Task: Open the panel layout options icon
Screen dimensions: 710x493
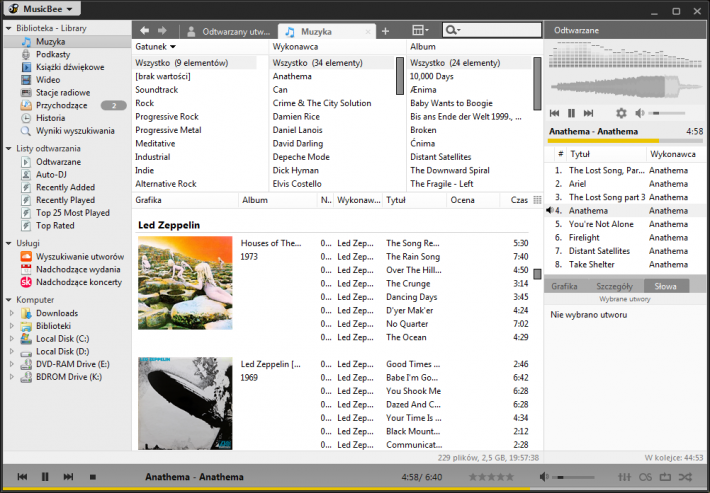Action: click(x=420, y=30)
